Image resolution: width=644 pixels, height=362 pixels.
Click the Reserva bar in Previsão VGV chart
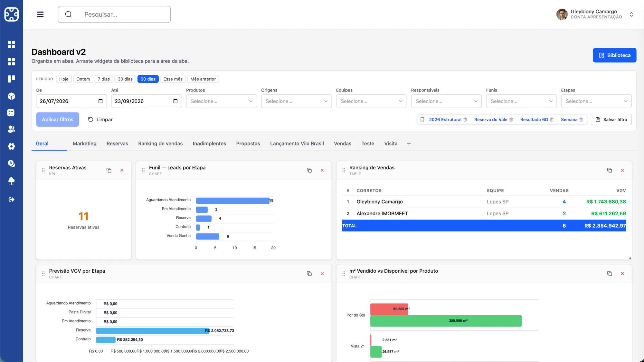click(x=153, y=331)
